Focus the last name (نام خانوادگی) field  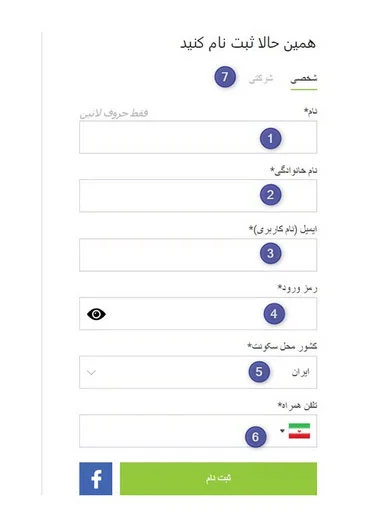tap(198, 196)
